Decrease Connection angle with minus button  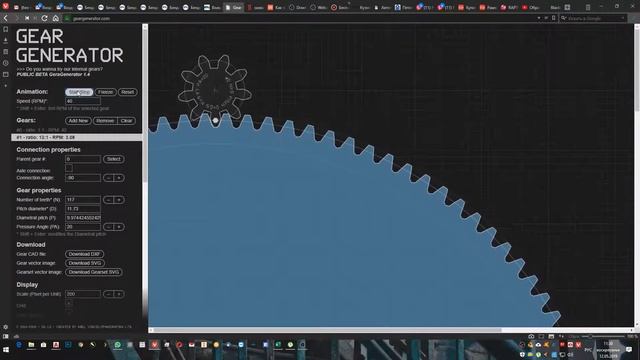[x=109, y=178]
